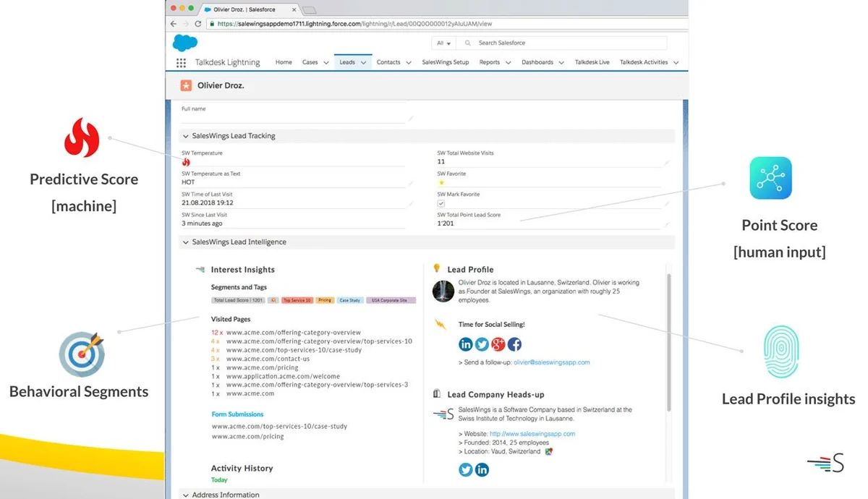Click the grey Total Lead Score 1201 tag
Screen dimensions: 868x499
click(x=238, y=300)
